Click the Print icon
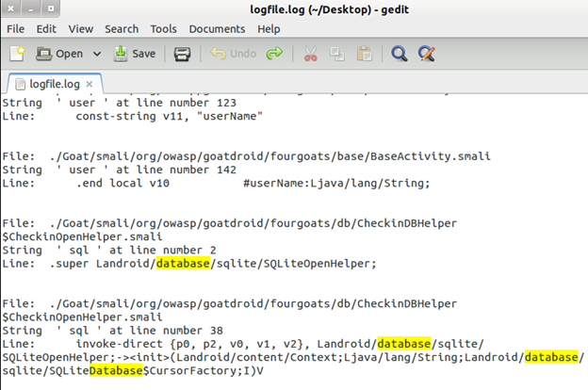This screenshot has width=588, height=390. click(183, 54)
